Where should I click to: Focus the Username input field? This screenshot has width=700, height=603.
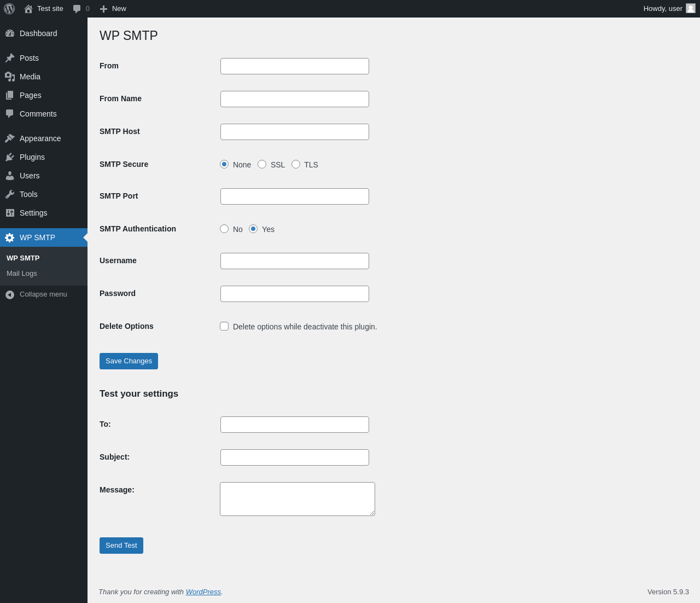[x=295, y=261]
